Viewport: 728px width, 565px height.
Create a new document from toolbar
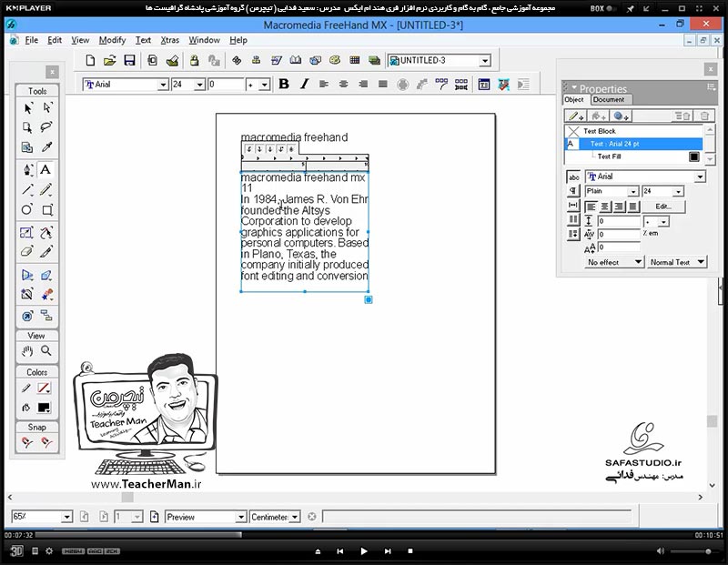[x=90, y=60]
